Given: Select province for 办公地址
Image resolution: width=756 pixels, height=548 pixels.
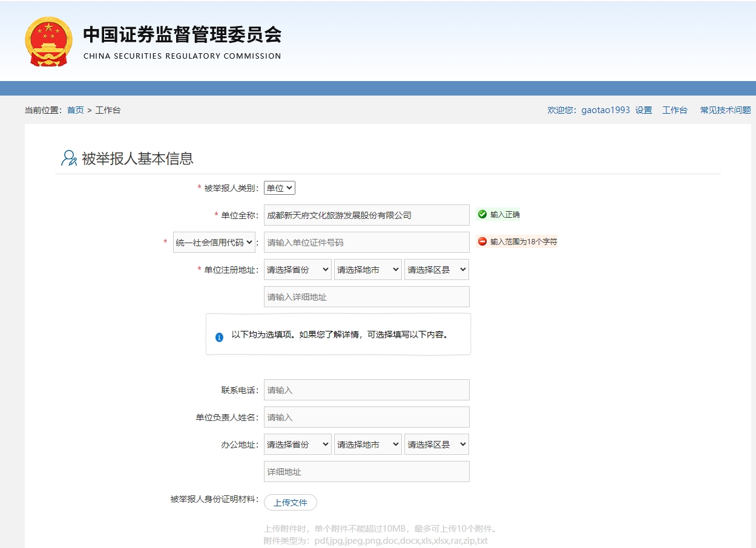Looking at the screenshot, I should pos(297,445).
